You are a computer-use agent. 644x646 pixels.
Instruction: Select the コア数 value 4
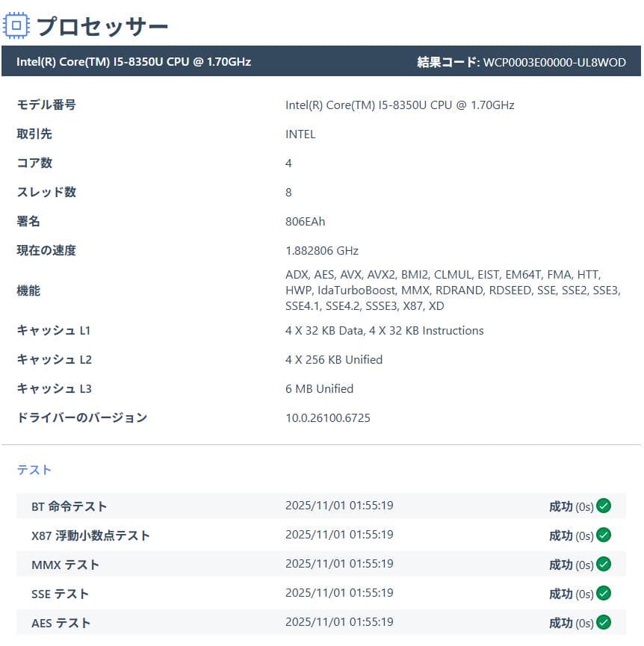pos(288,163)
